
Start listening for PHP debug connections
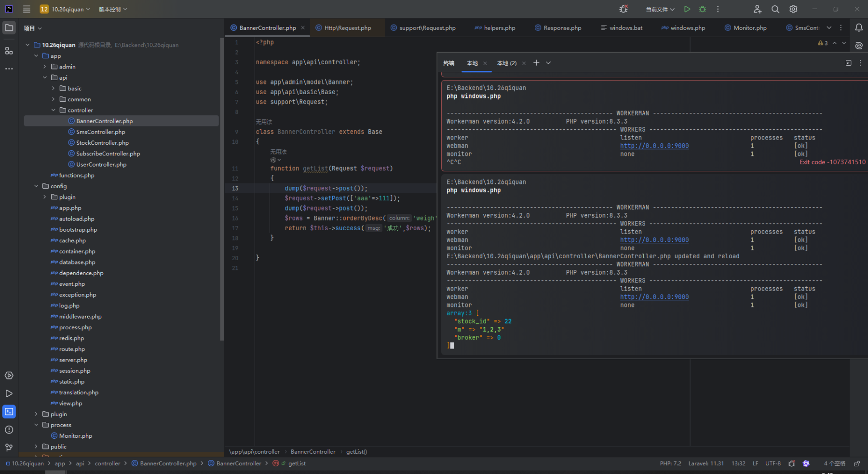pyautogui.click(x=624, y=9)
